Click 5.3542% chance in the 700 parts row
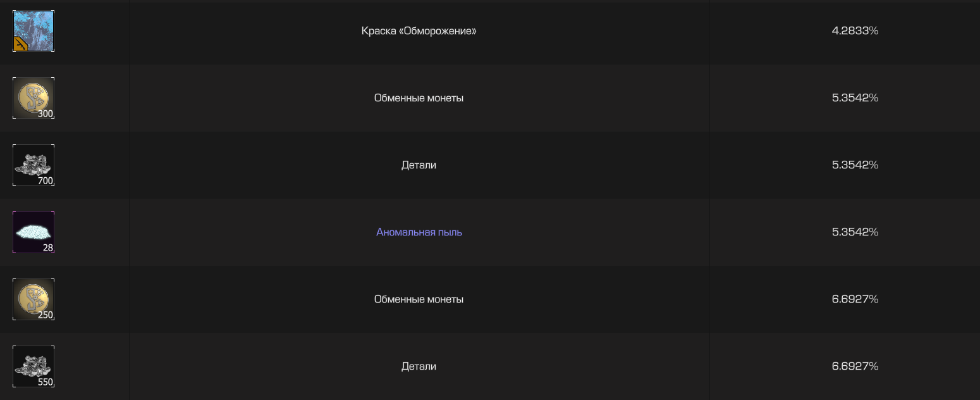This screenshot has height=400, width=980. [855, 165]
